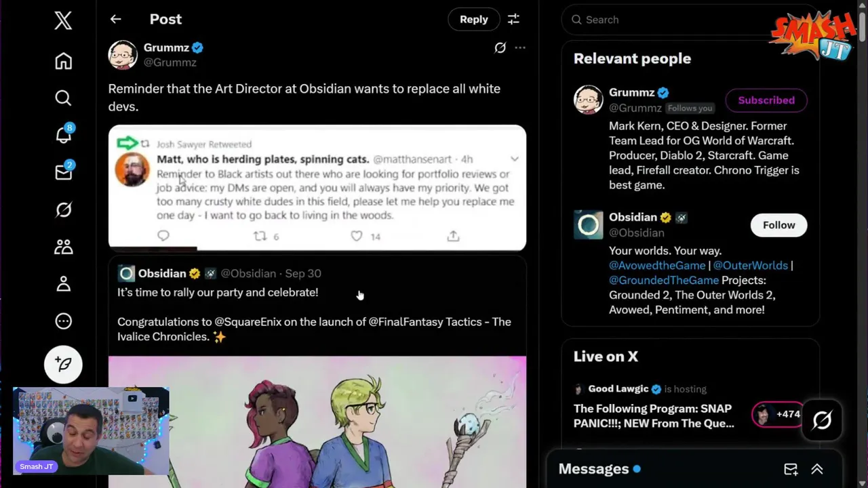The image size is (868, 488).
Task: Open Explore search from the sidebar
Action: [x=63, y=99]
